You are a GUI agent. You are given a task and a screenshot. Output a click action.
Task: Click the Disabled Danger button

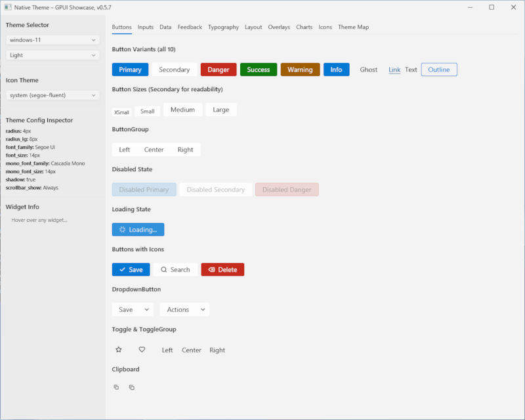(287, 190)
